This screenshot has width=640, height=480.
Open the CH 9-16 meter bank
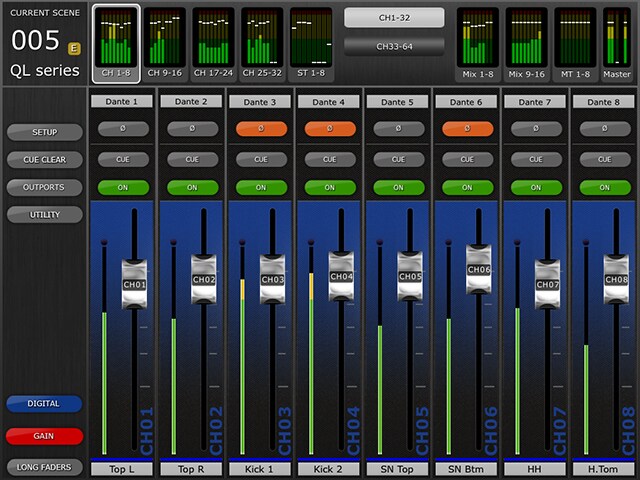click(165, 42)
